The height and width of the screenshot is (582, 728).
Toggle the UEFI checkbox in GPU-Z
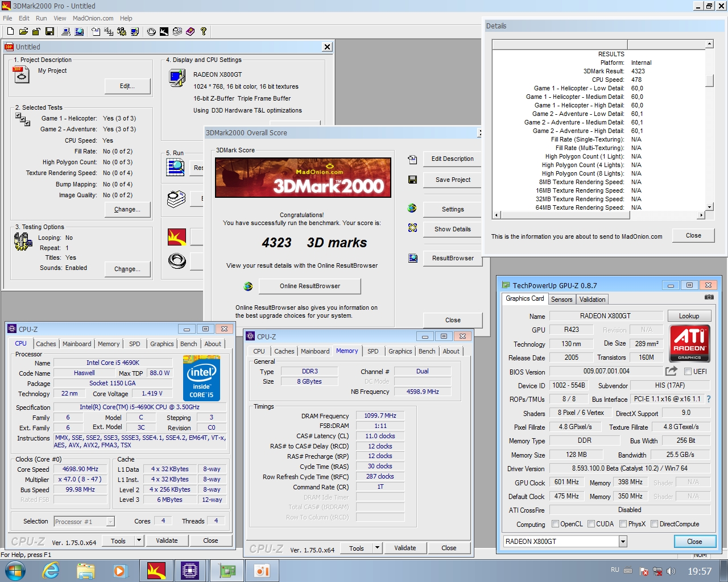[x=688, y=372]
